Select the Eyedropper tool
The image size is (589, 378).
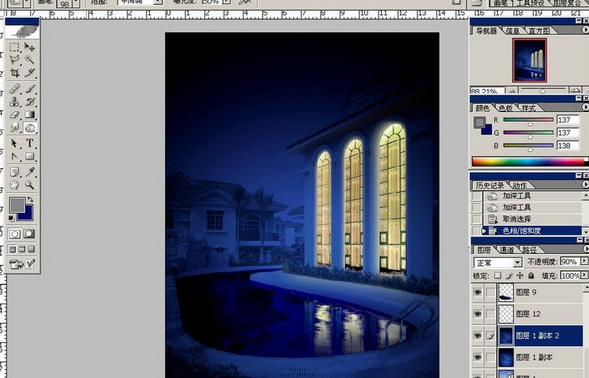(x=30, y=172)
